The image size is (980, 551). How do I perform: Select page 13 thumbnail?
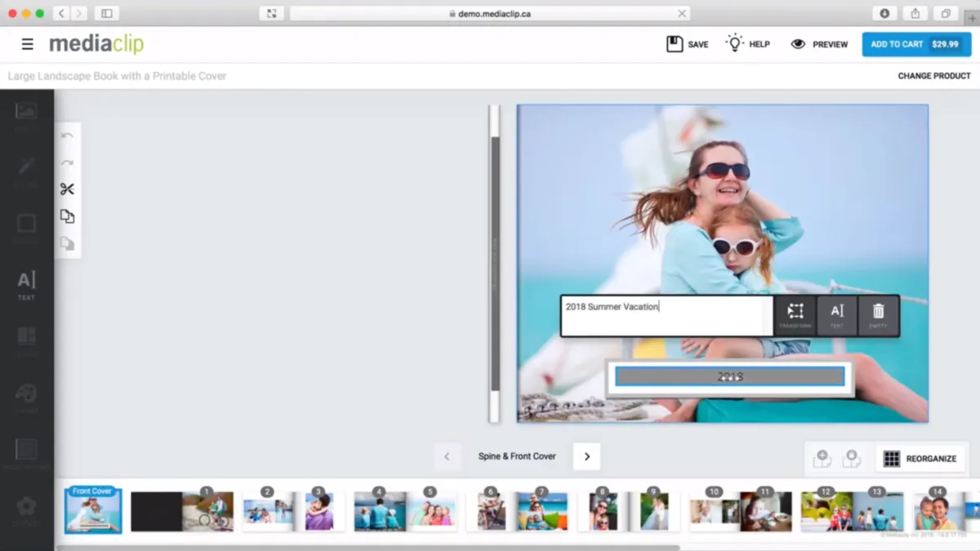(878, 512)
